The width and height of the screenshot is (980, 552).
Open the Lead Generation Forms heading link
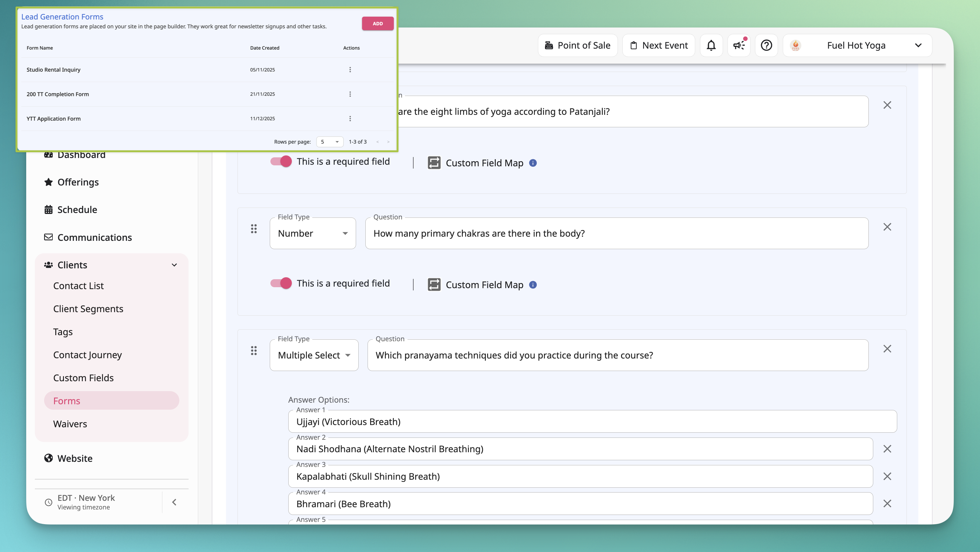point(62,17)
